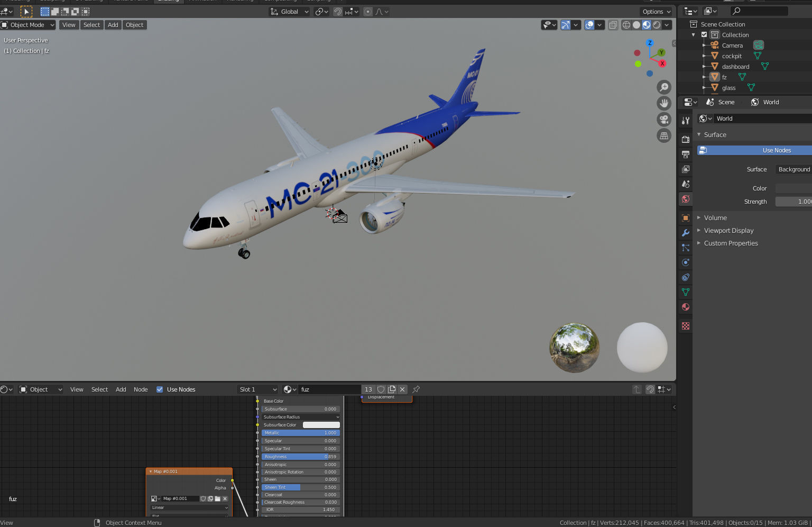Click outliner search field
Viewport: 812px width, 527px height.
pos(759,11)
